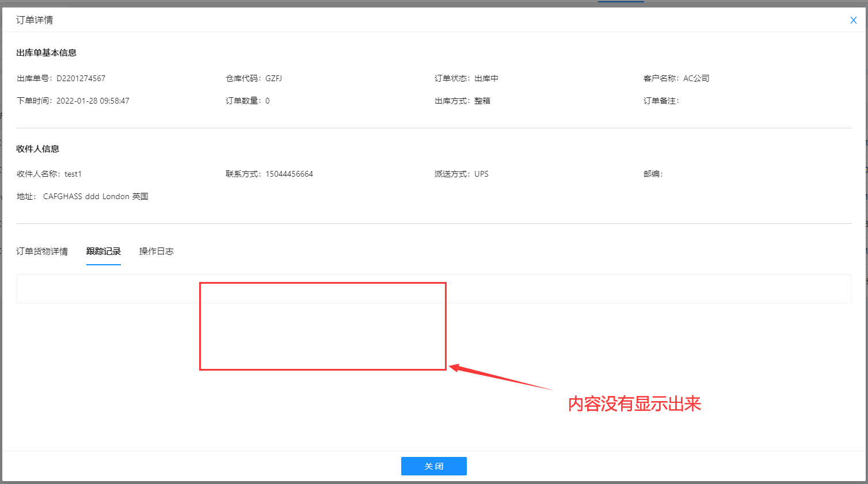Click the 订单数量 value 0
Viewport: 868px width, 484px height.
[x=268, y=101]
